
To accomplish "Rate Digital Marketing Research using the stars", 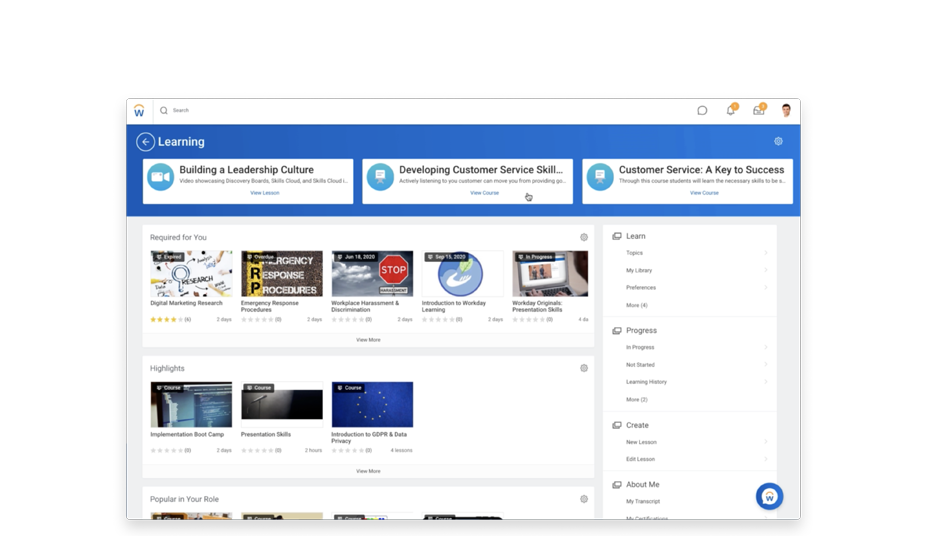I will pyautogui.click(x=165, y=320).
